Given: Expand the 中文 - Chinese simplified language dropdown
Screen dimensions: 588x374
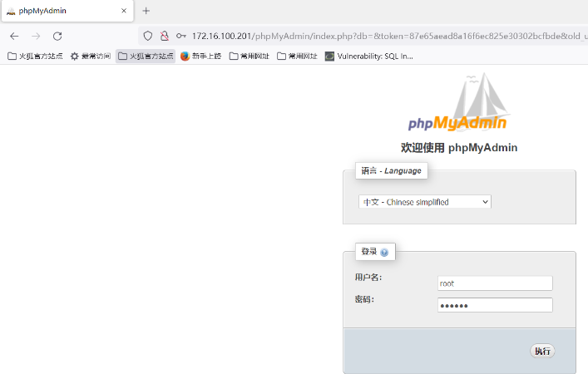Looking at the screenshot, I should click(x=424, y=202).
